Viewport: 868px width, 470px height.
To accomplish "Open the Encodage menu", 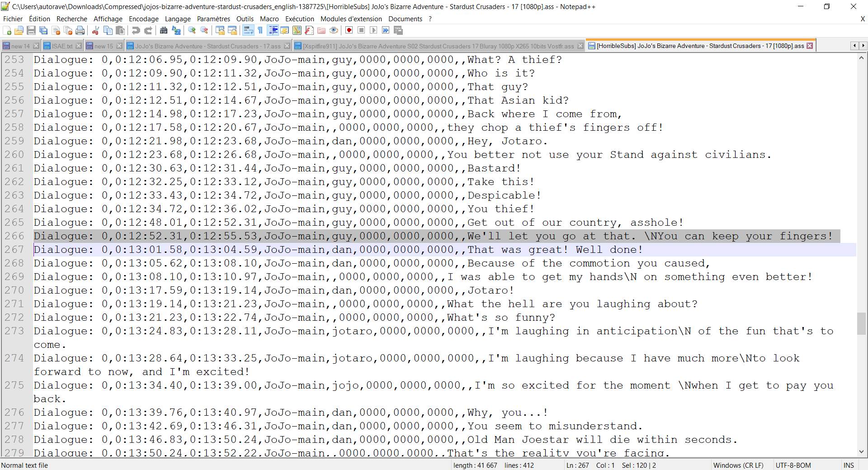I will pyautogui.click(x=144, y=19).
